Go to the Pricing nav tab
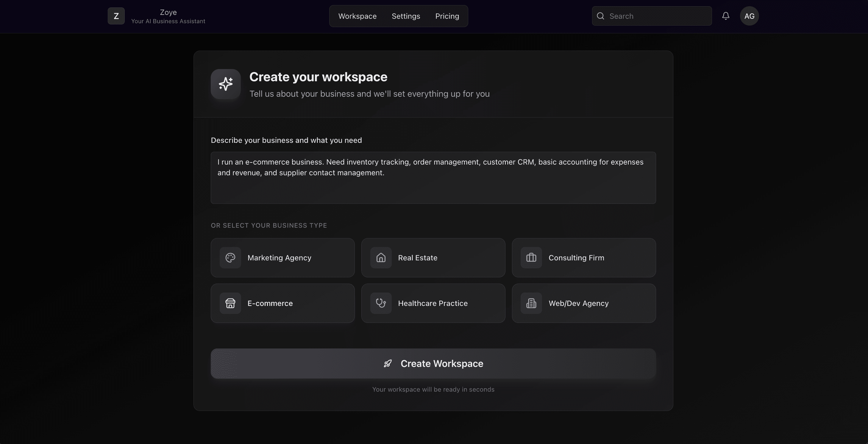This screenshot has height=444, width=868. click(447, 16)
